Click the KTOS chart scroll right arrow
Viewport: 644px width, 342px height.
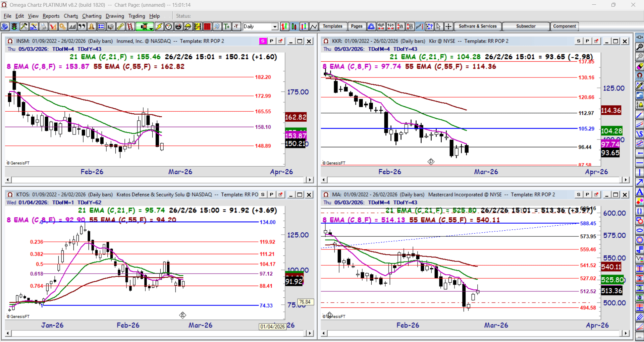coord(310,333)
